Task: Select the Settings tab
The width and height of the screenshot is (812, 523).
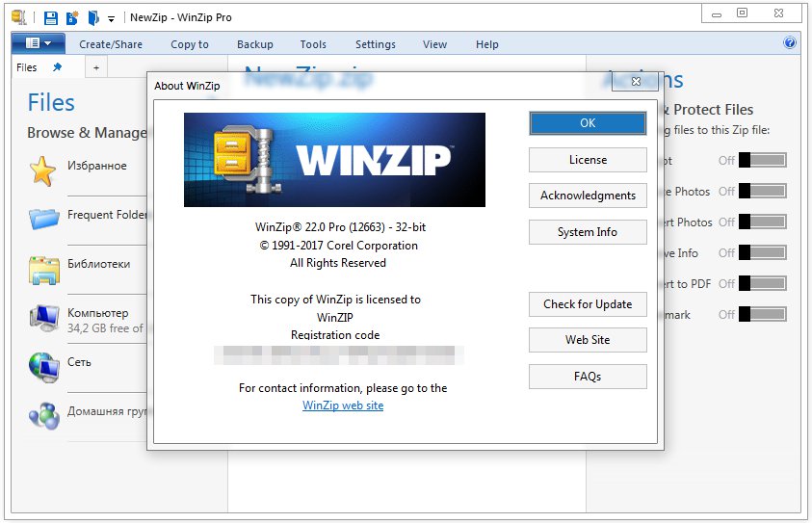Action: (x=376, y=44)
